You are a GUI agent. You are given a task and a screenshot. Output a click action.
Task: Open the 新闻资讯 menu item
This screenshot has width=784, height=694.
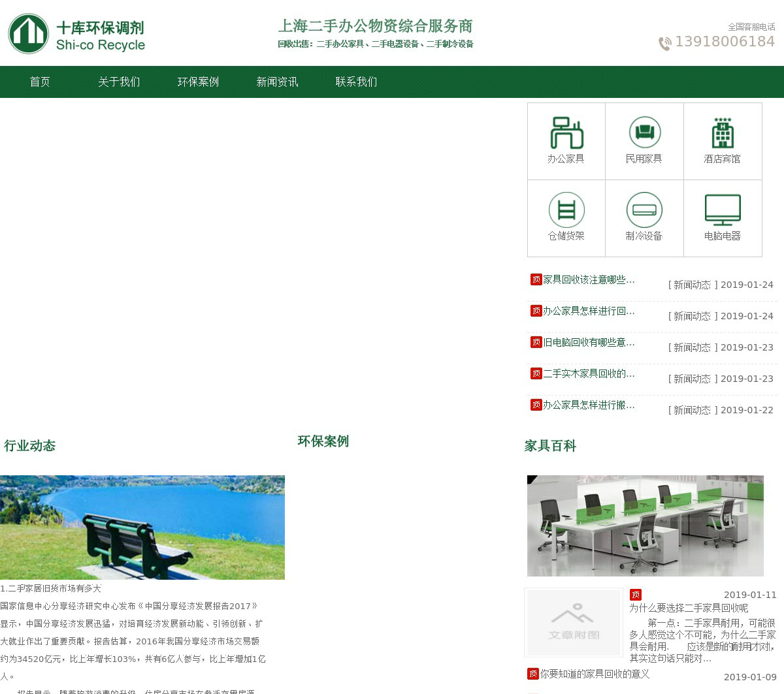coord(277,82)
